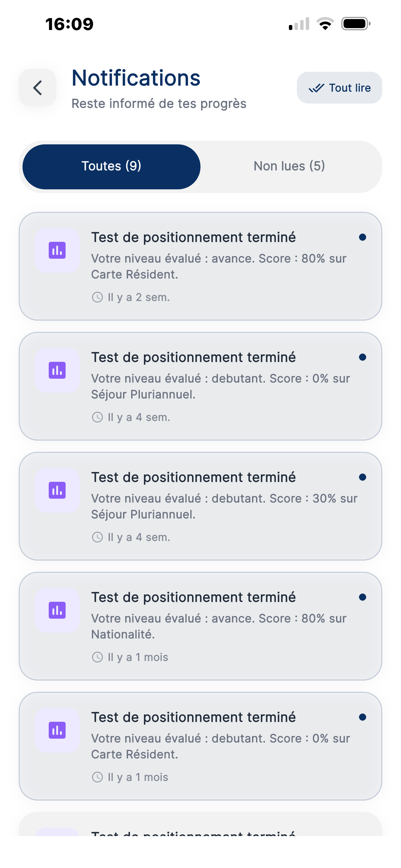Screen dimensions: 401x868
Task: Click the chart icon on the first notification
Action: [x=57, y=251]
